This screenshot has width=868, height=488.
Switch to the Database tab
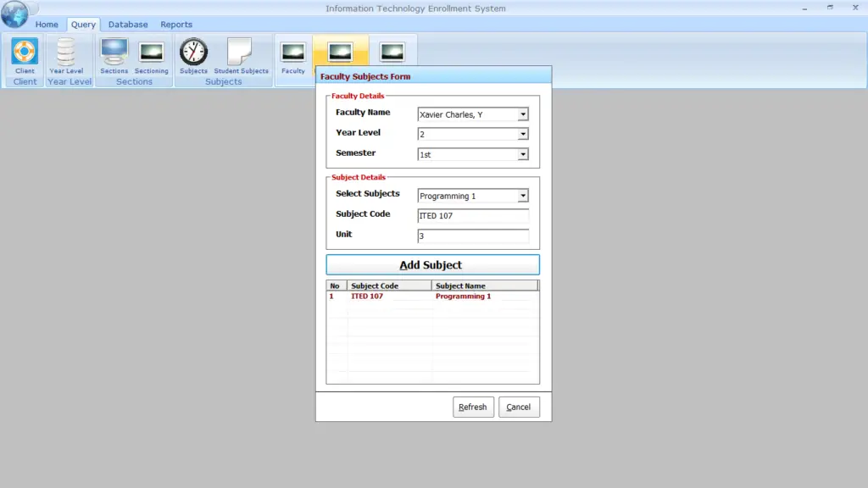tap(128, 24)
